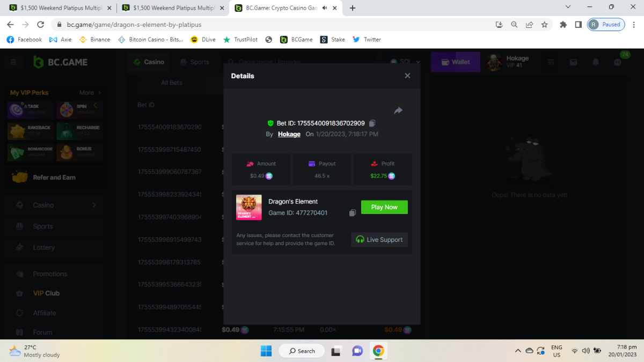Click the share arrow icon in Details
Screen dimensions: 644x362
(398, 110)
